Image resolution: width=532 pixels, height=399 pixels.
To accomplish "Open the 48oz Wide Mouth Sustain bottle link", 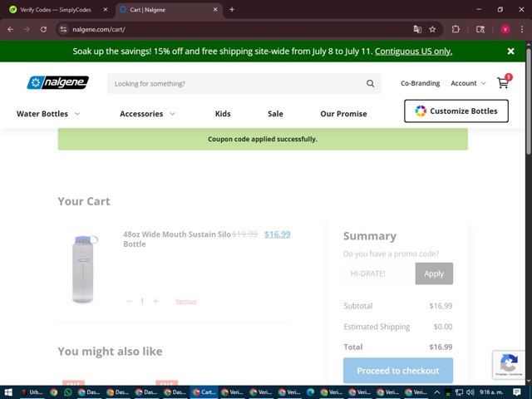I will 177,239.
